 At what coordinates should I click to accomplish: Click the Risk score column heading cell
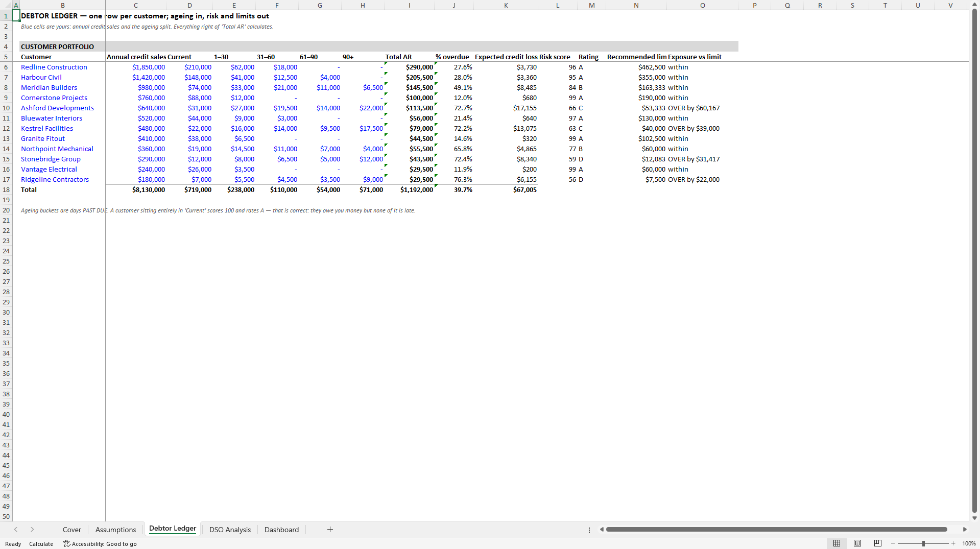coord(558,57)
